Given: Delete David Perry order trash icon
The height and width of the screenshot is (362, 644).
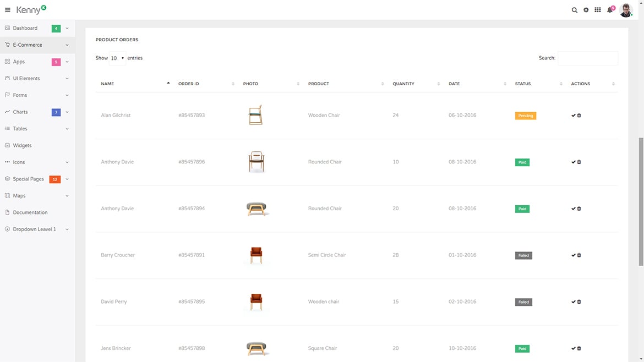Looking at the screenshot, I should pyautogui.click(x=579, y=301).
